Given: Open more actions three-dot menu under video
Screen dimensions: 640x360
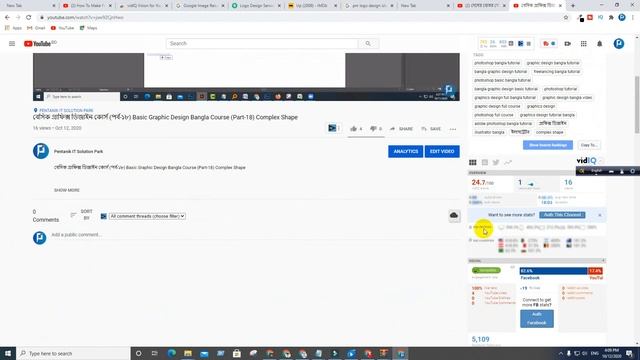Looking at the screenshot, I should coord(453,129).
